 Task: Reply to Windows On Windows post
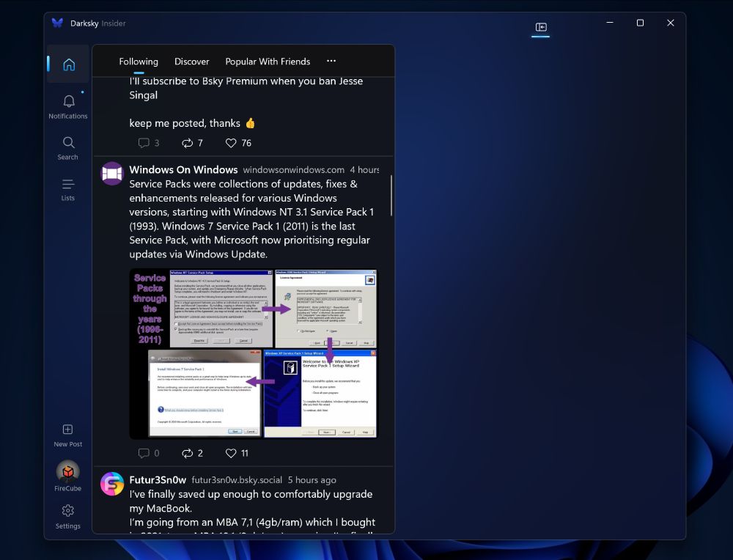click(148, 453)
